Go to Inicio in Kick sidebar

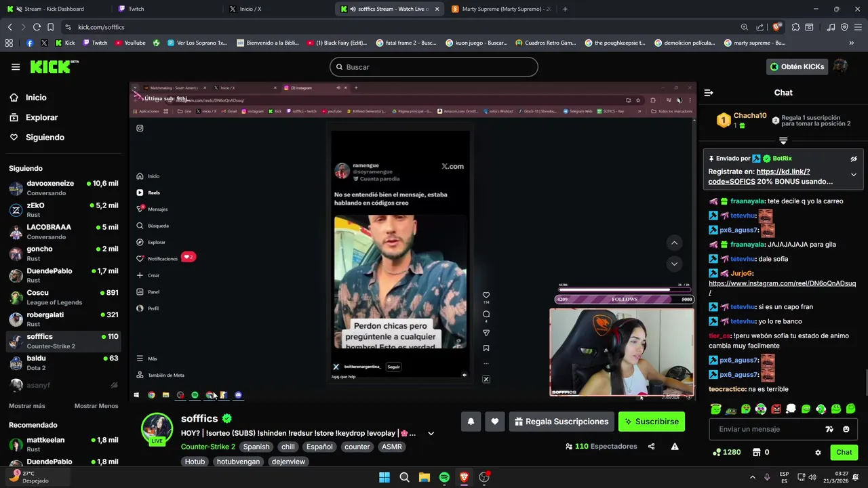[28, 98]
